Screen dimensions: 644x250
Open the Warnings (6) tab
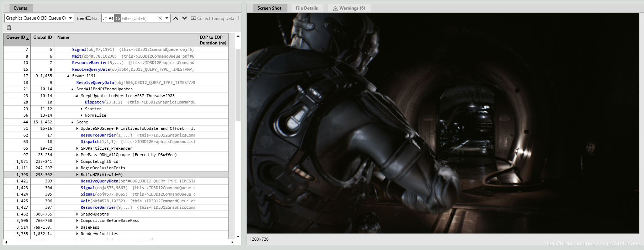tap(349, 8)
